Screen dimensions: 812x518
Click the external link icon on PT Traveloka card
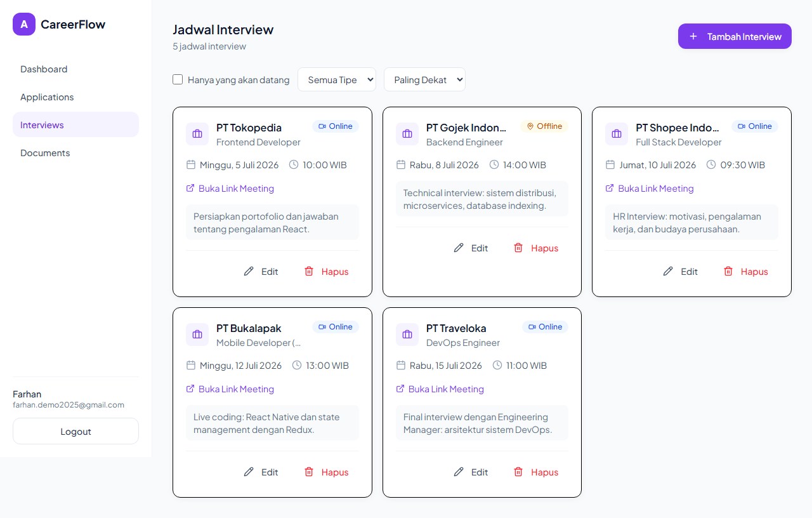click(x=400, y=388)
